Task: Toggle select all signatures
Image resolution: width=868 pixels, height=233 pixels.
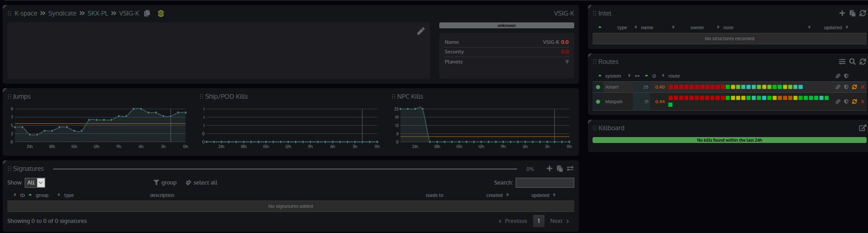Action: click(201, 183)
